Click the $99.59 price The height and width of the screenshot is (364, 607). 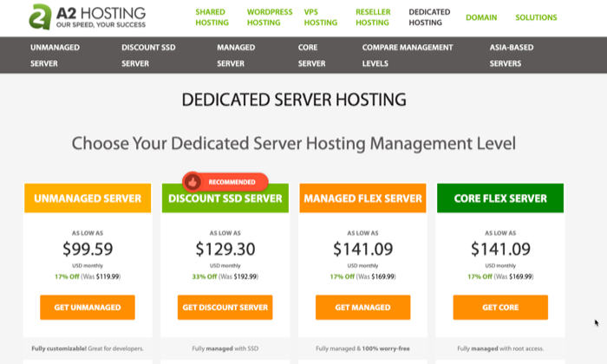pos(88,249)
